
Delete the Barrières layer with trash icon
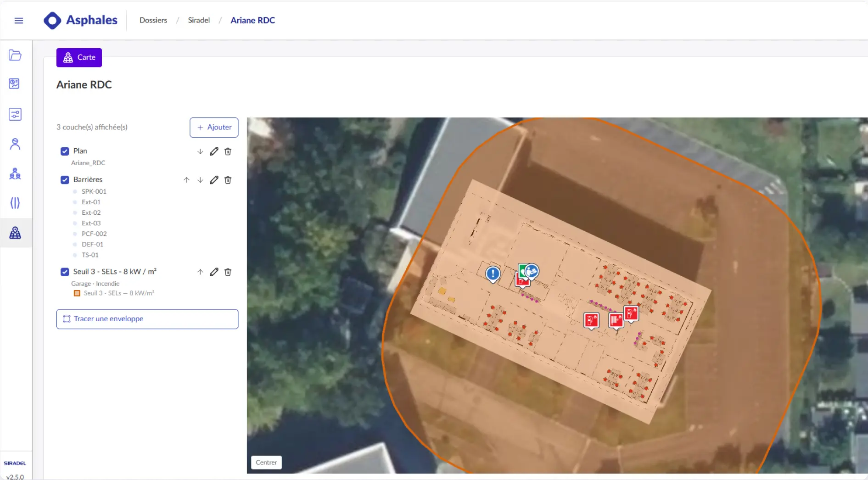(228, 180)
